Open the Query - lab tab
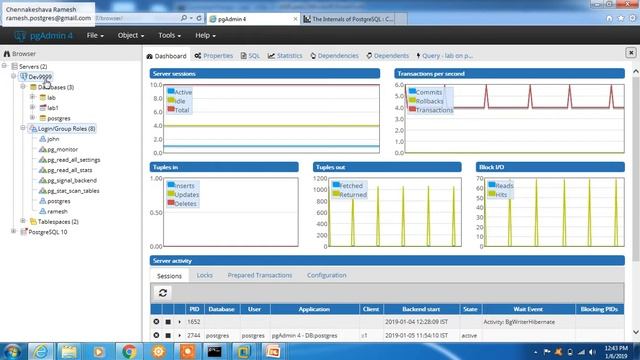The image size is (640, 360). tap(444, 56)
